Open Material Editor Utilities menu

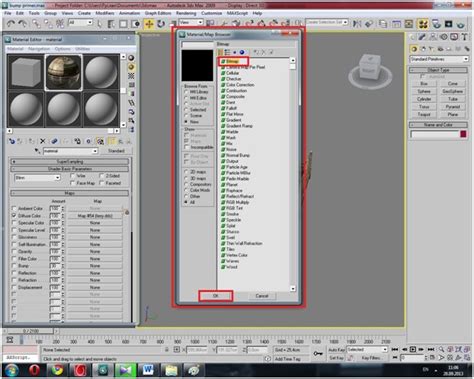(x=82, y=49)
